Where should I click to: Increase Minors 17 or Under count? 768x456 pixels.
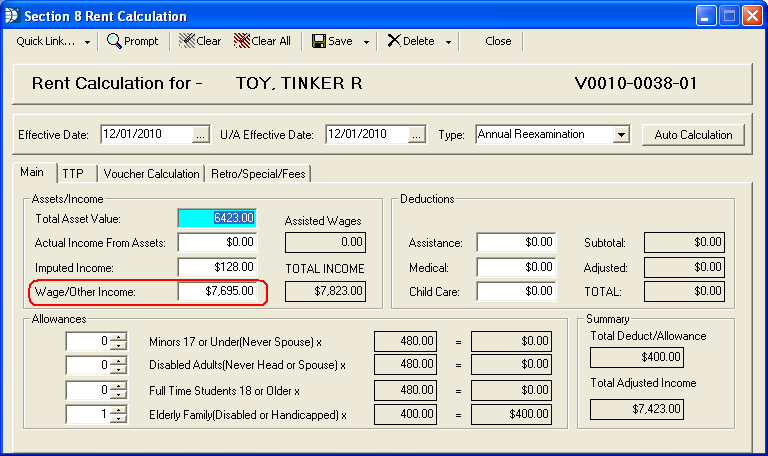pyautogui.click(x=119, y=337)
